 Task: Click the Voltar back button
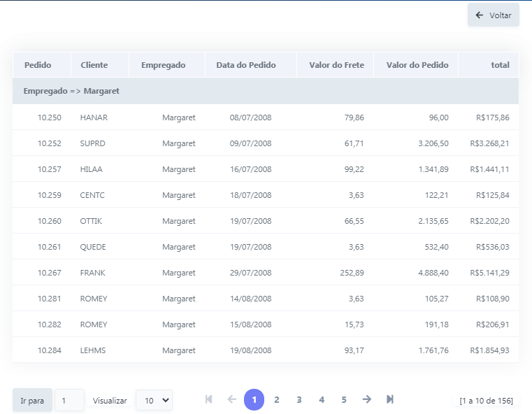coord(494,15)
